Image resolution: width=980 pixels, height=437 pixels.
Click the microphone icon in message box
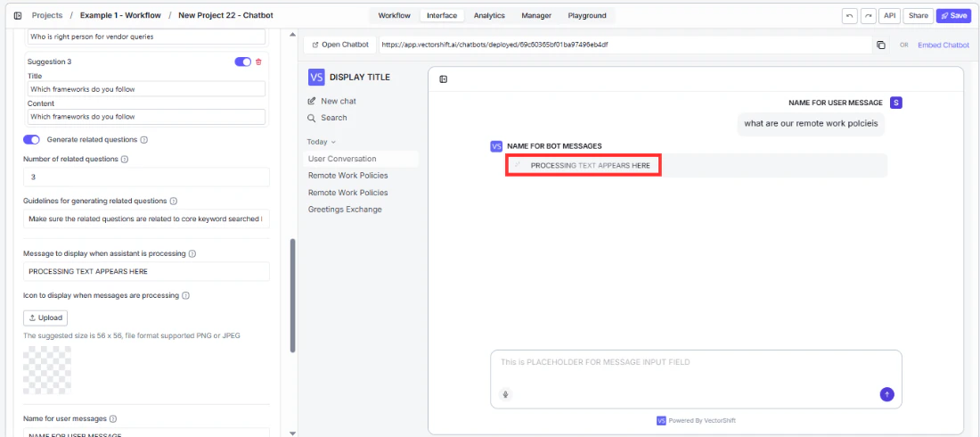[506, 394]
